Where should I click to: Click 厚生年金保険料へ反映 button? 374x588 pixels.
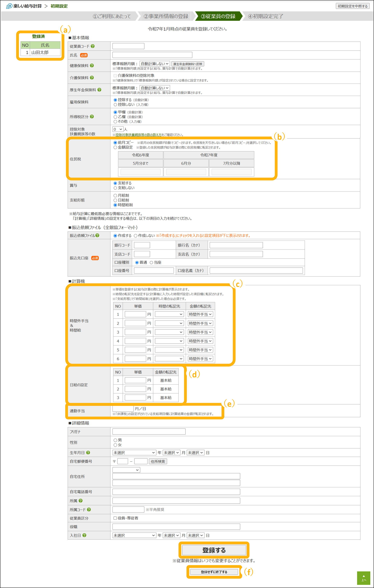coord(188,64)
